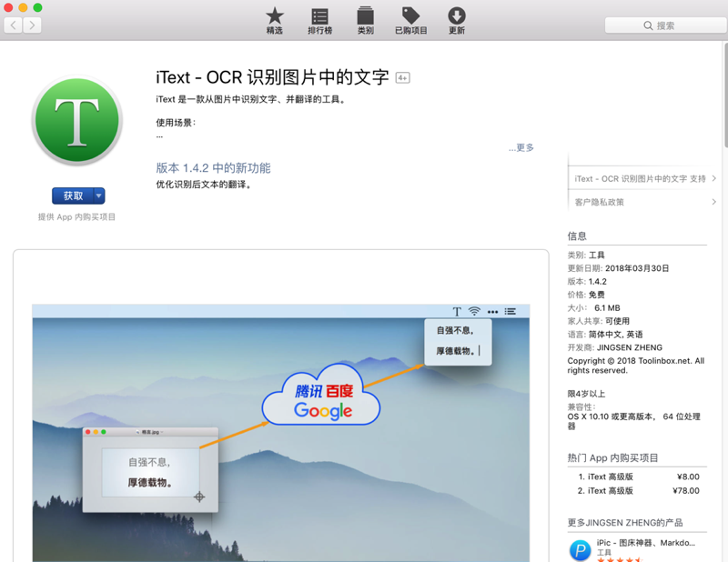This screenshot has width=728, height=562.
Task: Click the page vertical scrollbar
Action: coord(725,95)
